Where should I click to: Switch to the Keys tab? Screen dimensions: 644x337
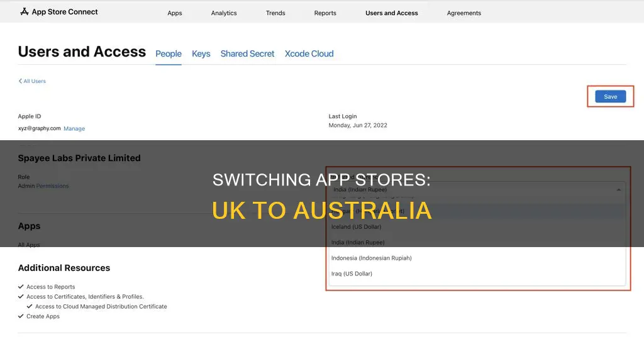[201, 54]
